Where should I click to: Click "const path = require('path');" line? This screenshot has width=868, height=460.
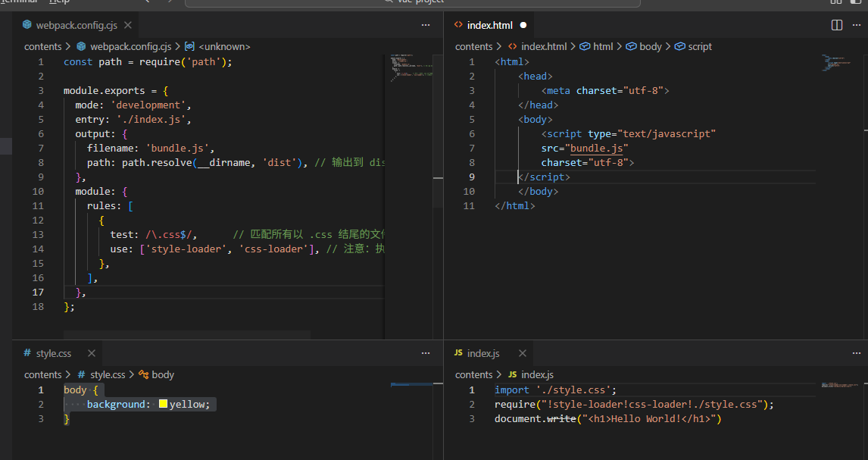click(148, 62)
